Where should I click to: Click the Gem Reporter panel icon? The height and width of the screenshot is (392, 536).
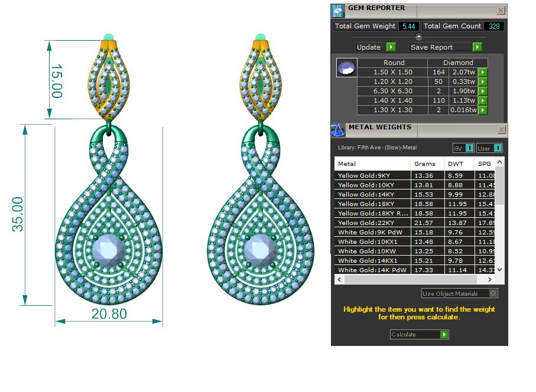tap(337, 10)
